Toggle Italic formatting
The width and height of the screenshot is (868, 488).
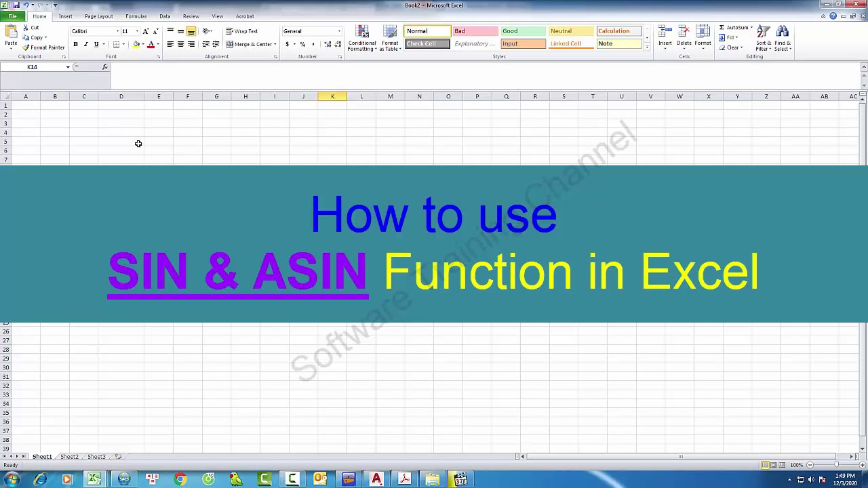click(x=85, y=44)
